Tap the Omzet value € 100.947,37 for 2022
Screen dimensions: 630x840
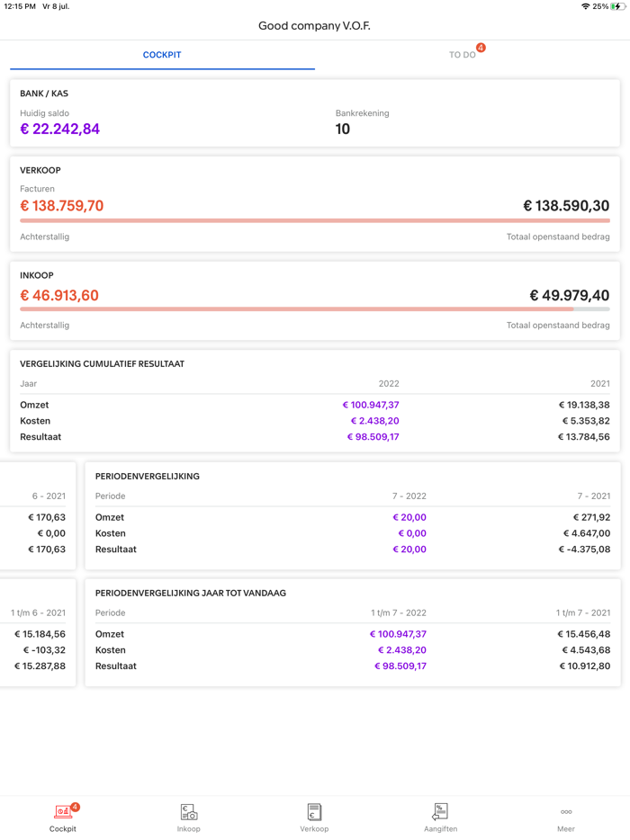click(x=373, y=405)
